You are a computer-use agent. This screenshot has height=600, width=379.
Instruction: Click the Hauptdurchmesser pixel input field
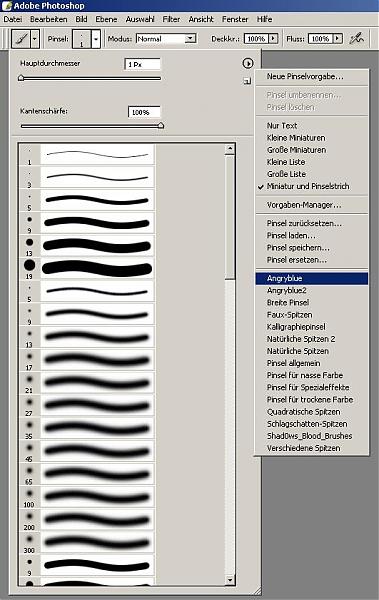pos(142,64)
